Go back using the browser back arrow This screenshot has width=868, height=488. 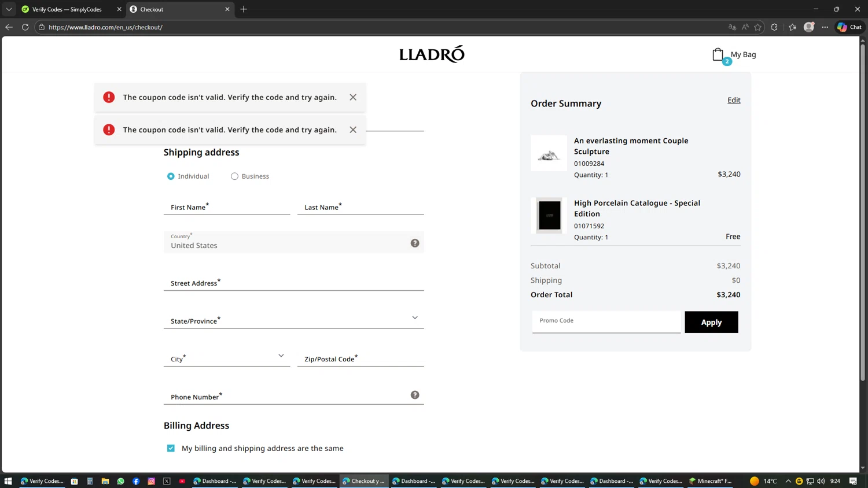[9, 27]
